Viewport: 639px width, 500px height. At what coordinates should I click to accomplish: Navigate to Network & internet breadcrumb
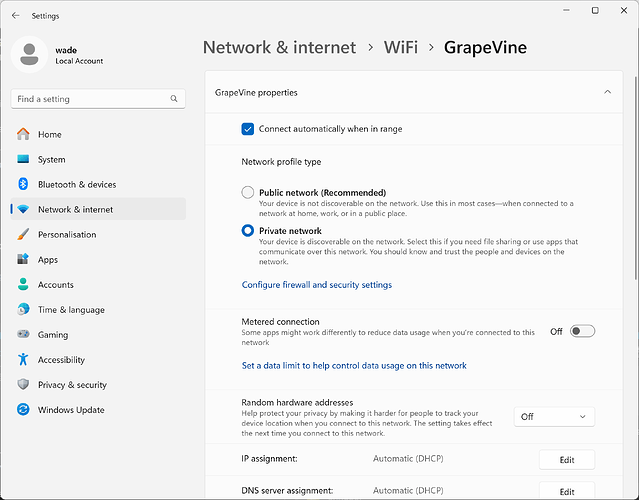279,47
